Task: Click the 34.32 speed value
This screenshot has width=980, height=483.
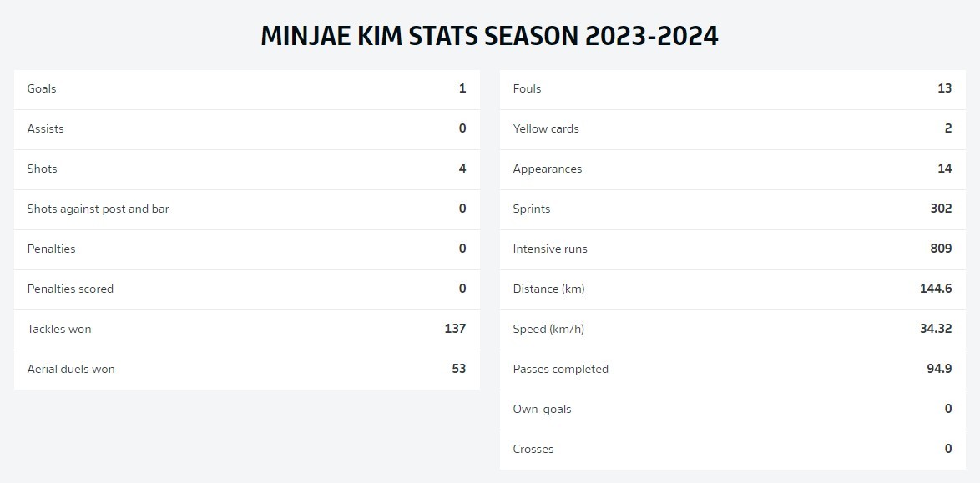Action: click(936, 329)
